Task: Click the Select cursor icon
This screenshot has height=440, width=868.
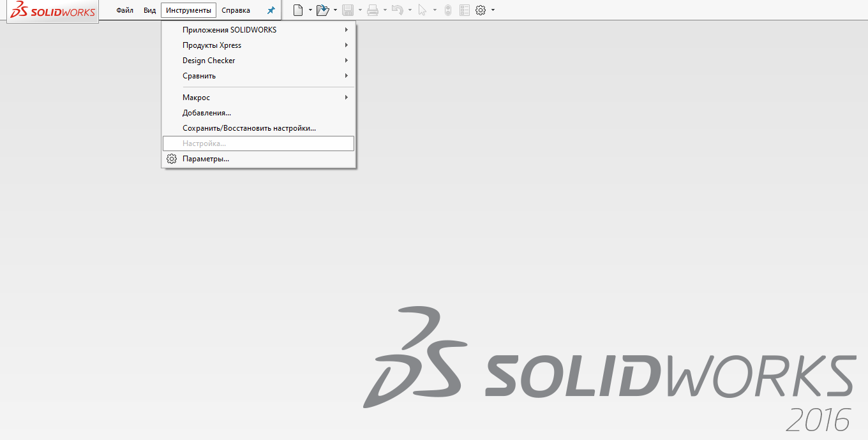Action: pyautogui.click(x=422, y=10)
